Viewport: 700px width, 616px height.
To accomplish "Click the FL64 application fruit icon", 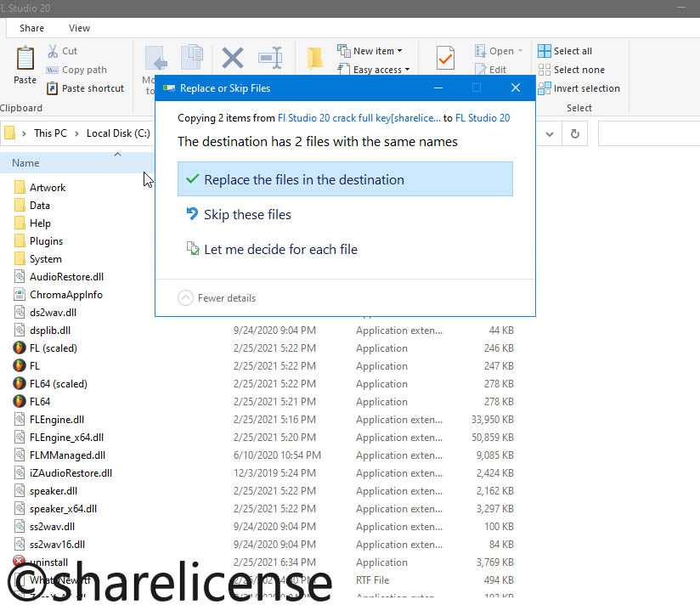I will [x=20, y=401].
